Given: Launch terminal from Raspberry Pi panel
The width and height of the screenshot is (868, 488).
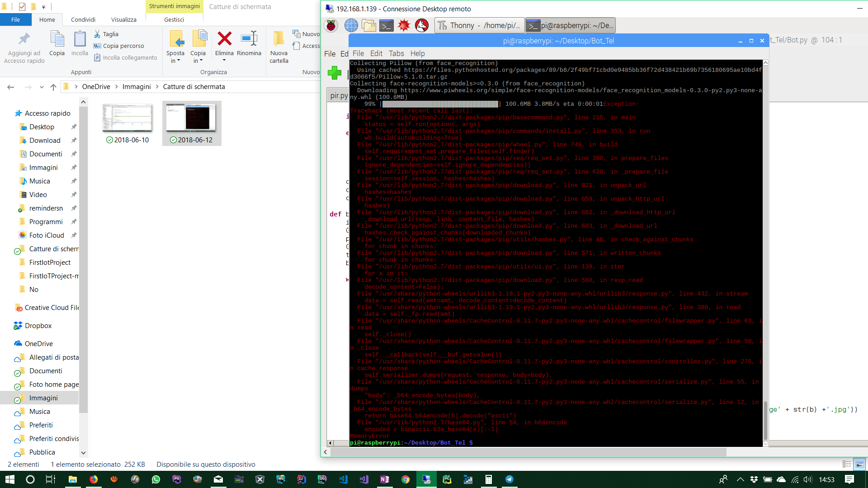Looking at the screenshot, I should pos(386,25).
